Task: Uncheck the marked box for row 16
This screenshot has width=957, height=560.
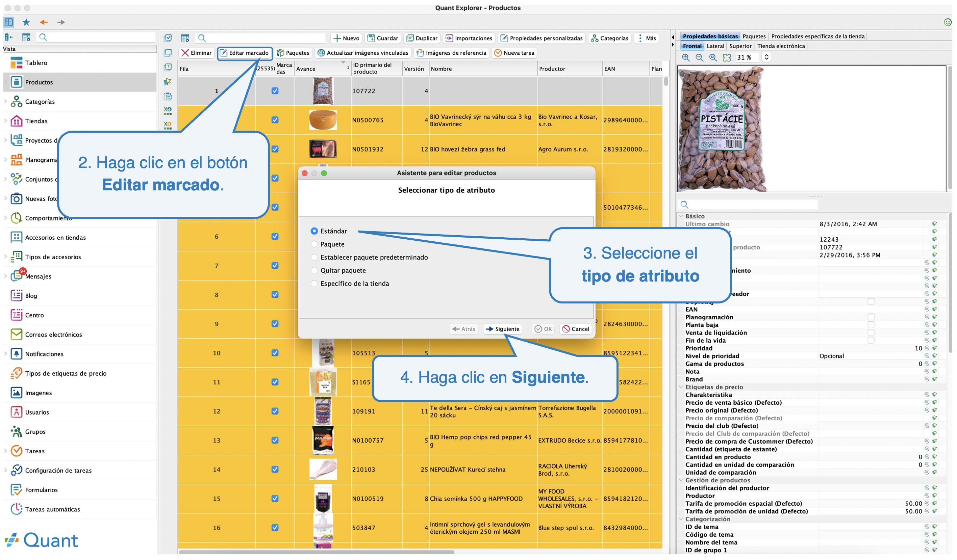Action: (275, 527)
